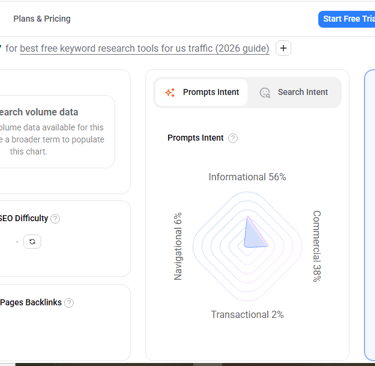Open help icon beside SEO Difficulty
The image size is (375, 366).
55,219
